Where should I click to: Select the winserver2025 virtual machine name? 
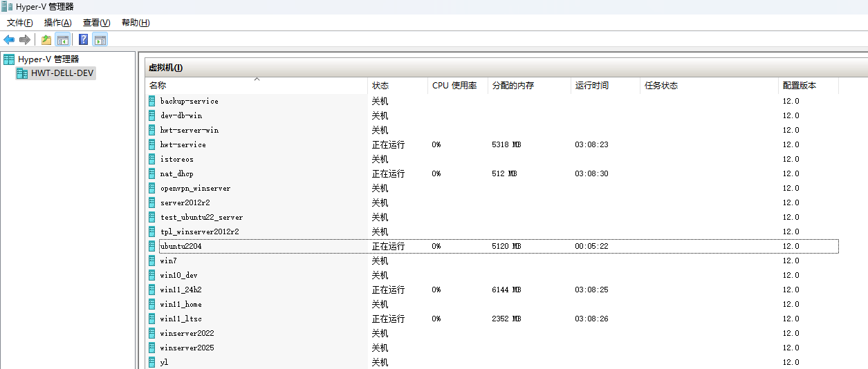187,348
